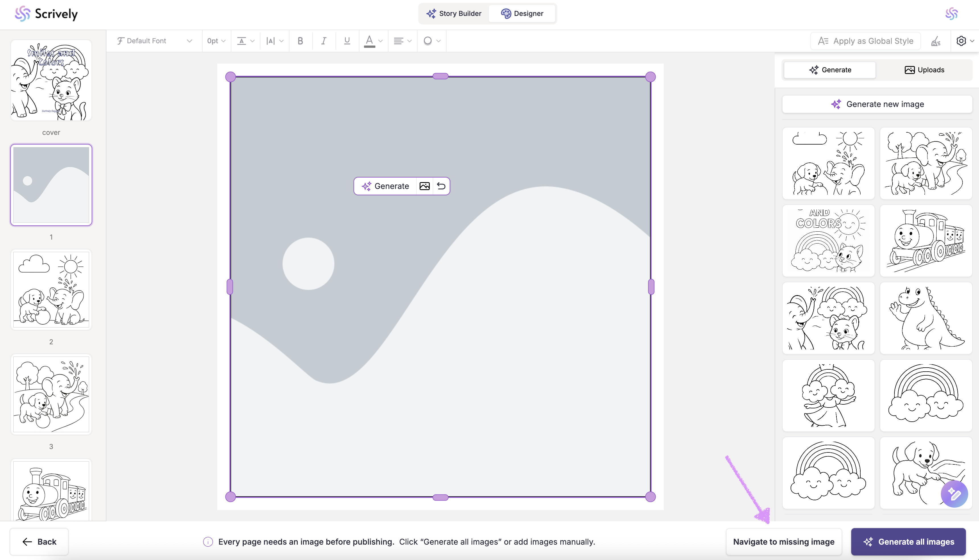The width and height of the screenshot is (979, 560).
Task: Toggle italic text formatting
Action: (x=324, y=41)
